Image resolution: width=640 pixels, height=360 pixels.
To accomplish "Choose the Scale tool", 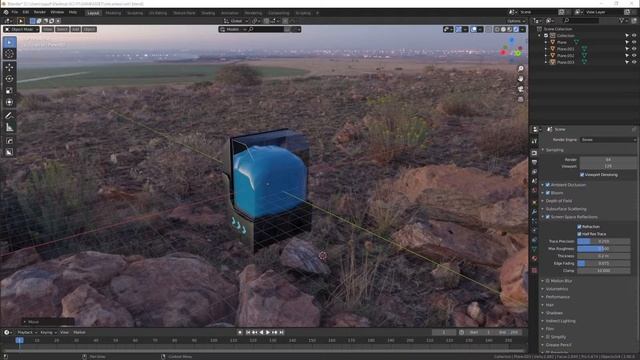I will coord(9,91).
